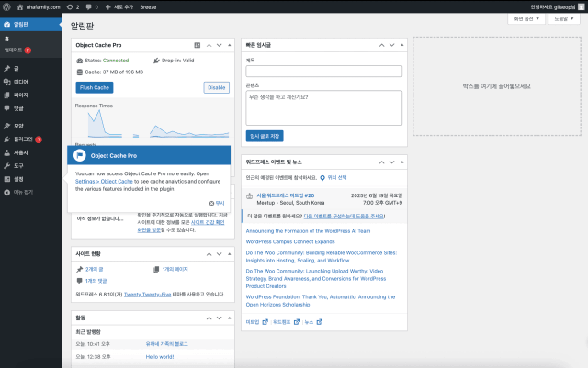Open the 서울 워드프레스 미트업 #20 link
This screenshot has width=588, height=368.
[286, 195]
